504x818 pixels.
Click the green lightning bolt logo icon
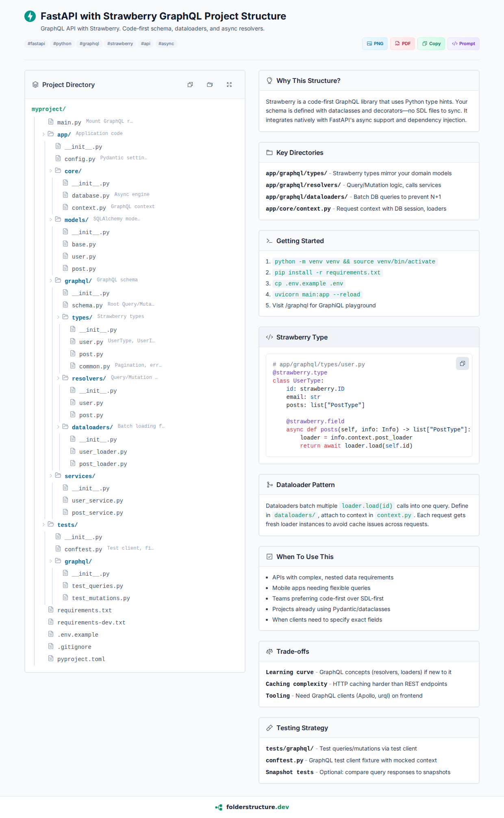tap(30, 16)
